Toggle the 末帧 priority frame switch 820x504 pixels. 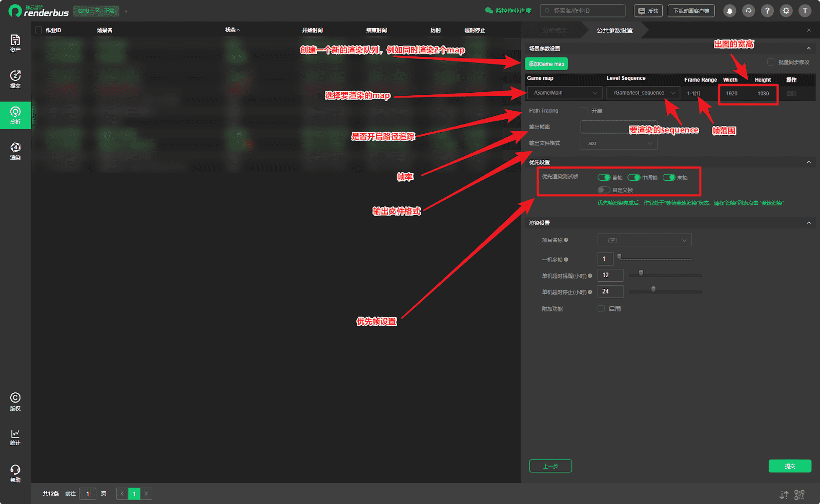click(x=669, y=178)
